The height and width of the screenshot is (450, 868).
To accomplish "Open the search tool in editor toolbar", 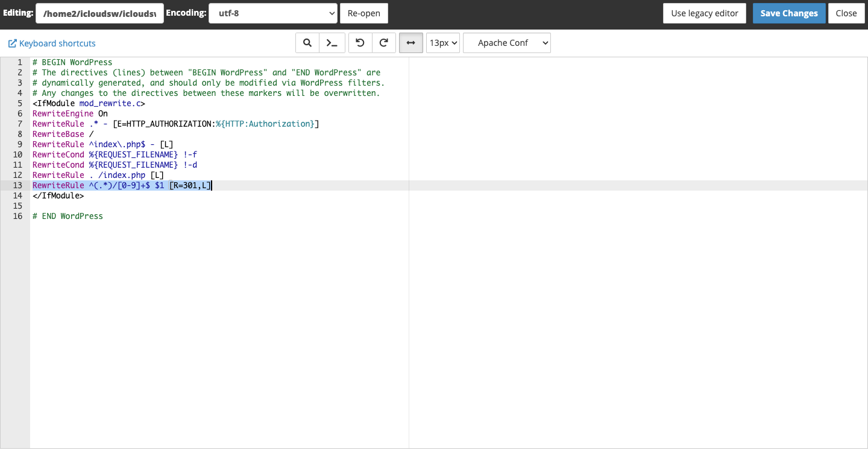I will (307, 43).
